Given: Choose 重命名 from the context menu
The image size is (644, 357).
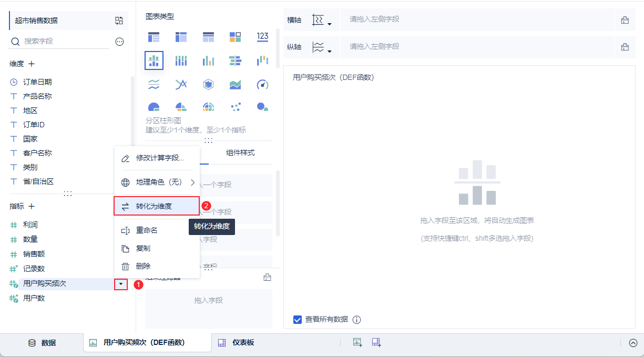Looking at the screenshot, I should [157, 230].
